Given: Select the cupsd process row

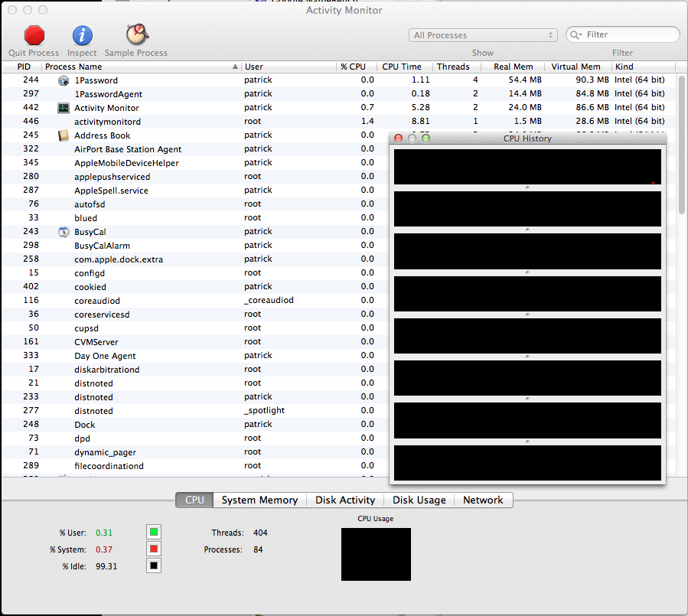Looking at the screenshot, I should [195, 328].
